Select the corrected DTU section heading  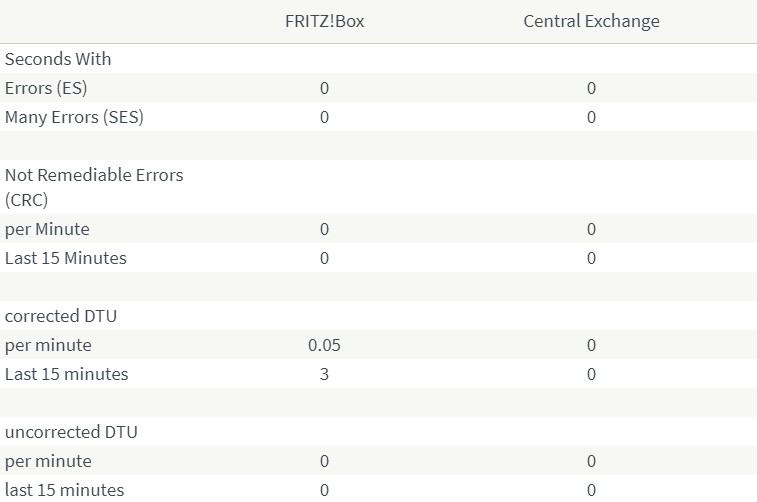61,316
